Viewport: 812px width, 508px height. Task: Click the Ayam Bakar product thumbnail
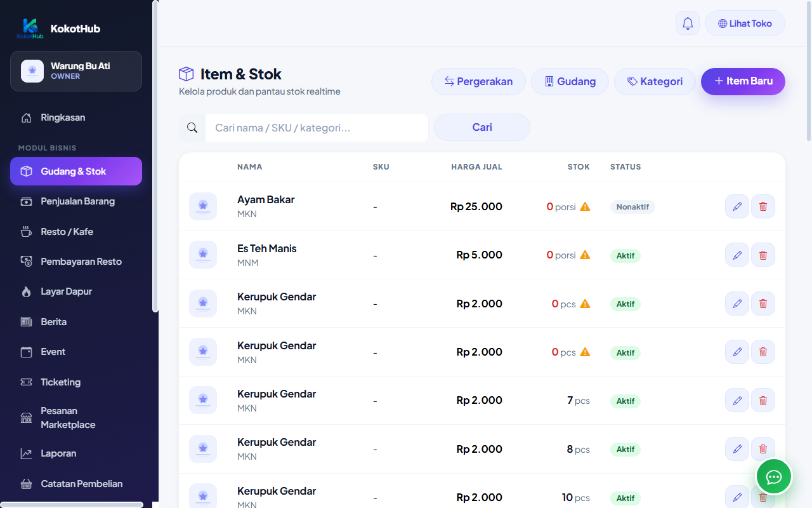tap(203, 206)
